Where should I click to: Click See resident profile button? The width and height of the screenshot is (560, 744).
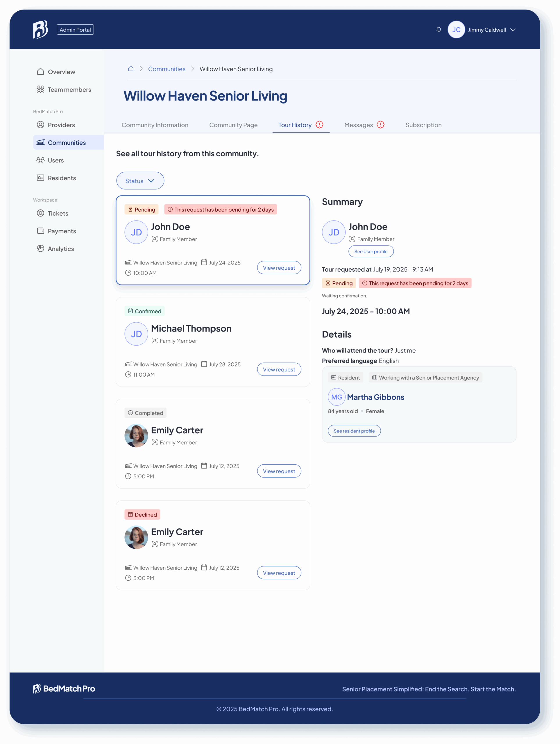point(354,431)
